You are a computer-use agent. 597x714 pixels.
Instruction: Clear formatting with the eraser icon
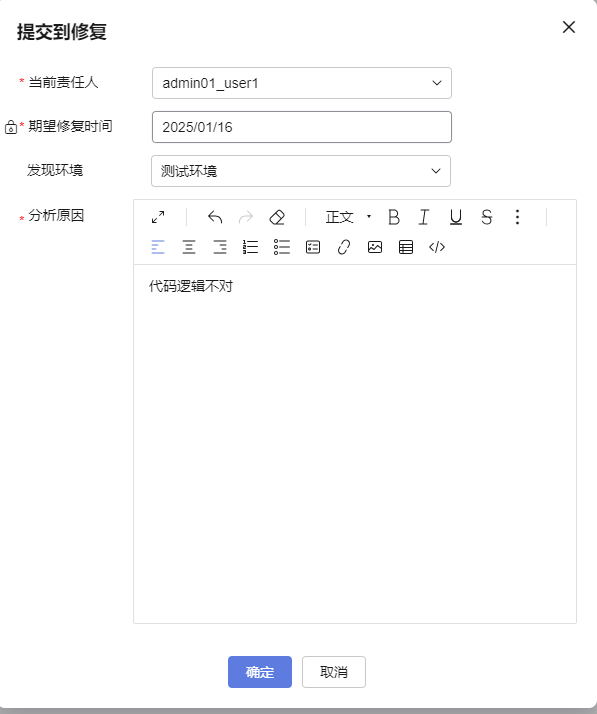coord(277,217)
